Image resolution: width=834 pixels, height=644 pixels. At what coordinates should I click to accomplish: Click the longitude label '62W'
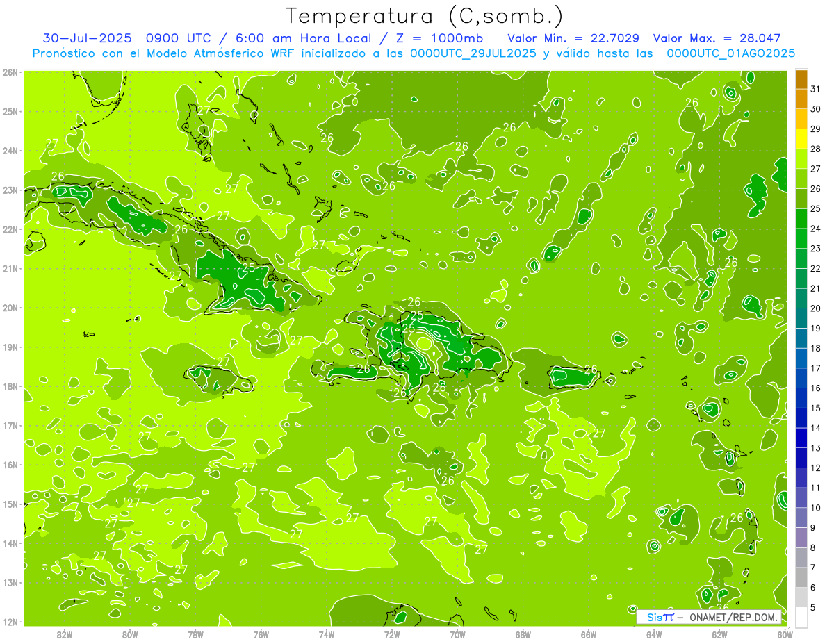click(x=719, y=634)
